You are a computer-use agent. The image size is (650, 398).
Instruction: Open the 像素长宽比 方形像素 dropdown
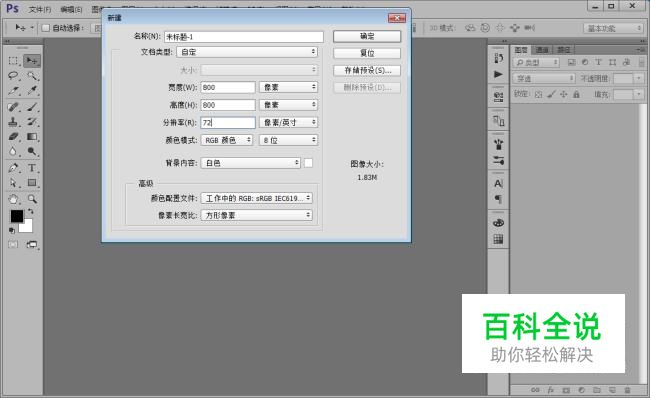coord(257,215)
